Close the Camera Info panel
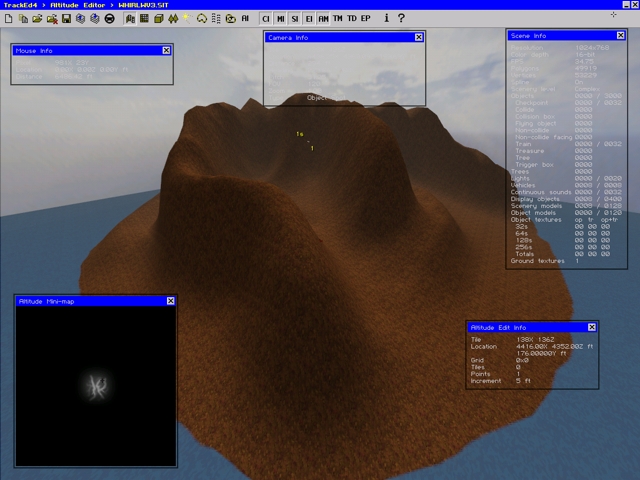Viewport: 640px width, 480px height. (419, 37)
